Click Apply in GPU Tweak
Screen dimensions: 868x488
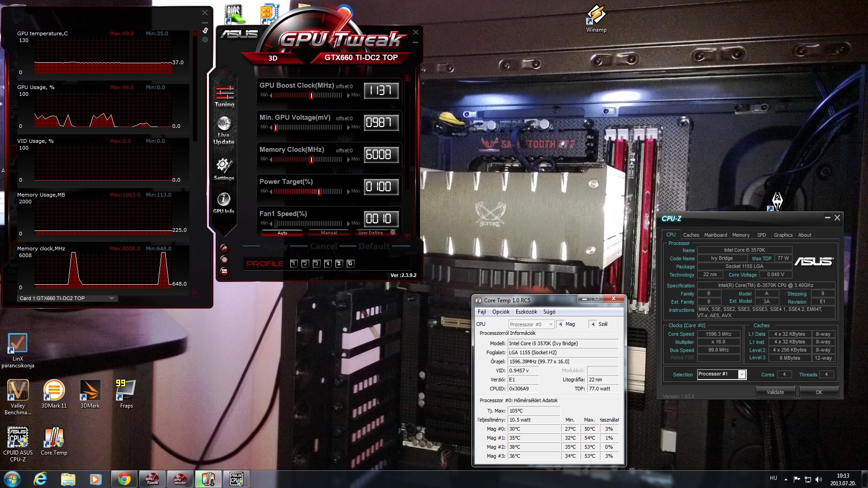(275, 246)
